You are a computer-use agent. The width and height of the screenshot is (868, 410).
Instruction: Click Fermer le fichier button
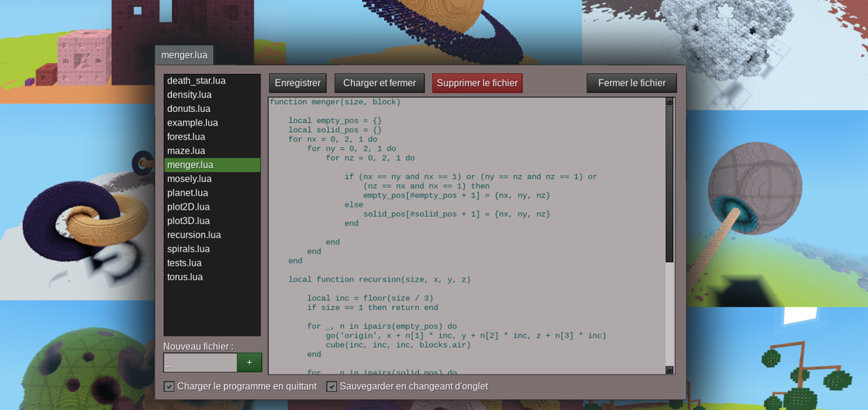tap(631, 83)
